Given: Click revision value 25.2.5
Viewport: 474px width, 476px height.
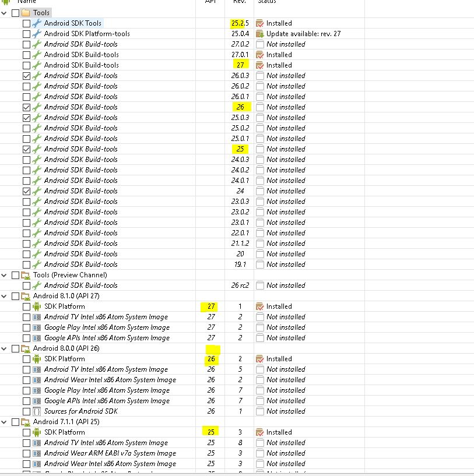Looking at the screenshot, I should 240,23.
